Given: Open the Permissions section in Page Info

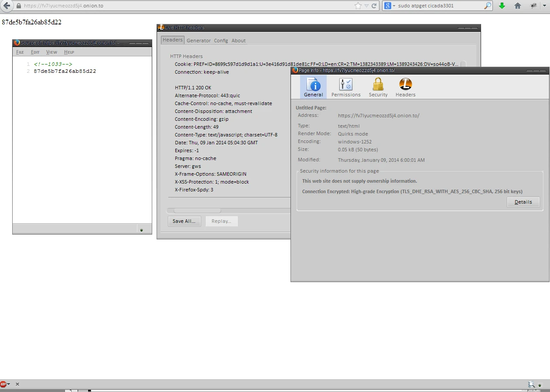Looking at the screenshot, I should pos(346,87).
